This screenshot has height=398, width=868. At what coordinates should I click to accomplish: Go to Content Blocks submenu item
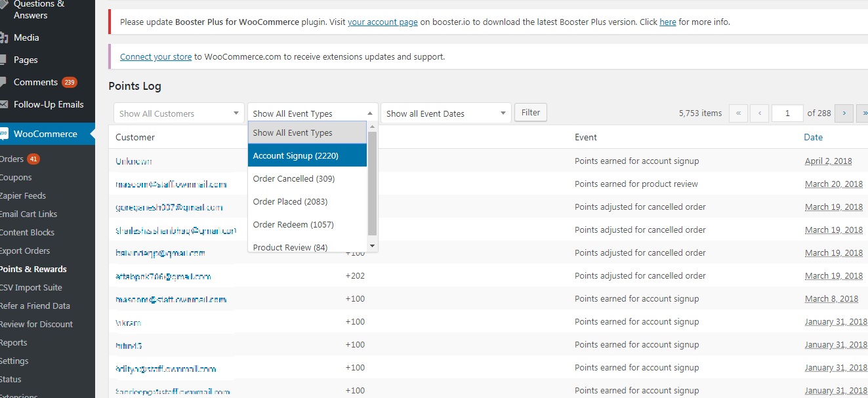click(x=27, y=232)
